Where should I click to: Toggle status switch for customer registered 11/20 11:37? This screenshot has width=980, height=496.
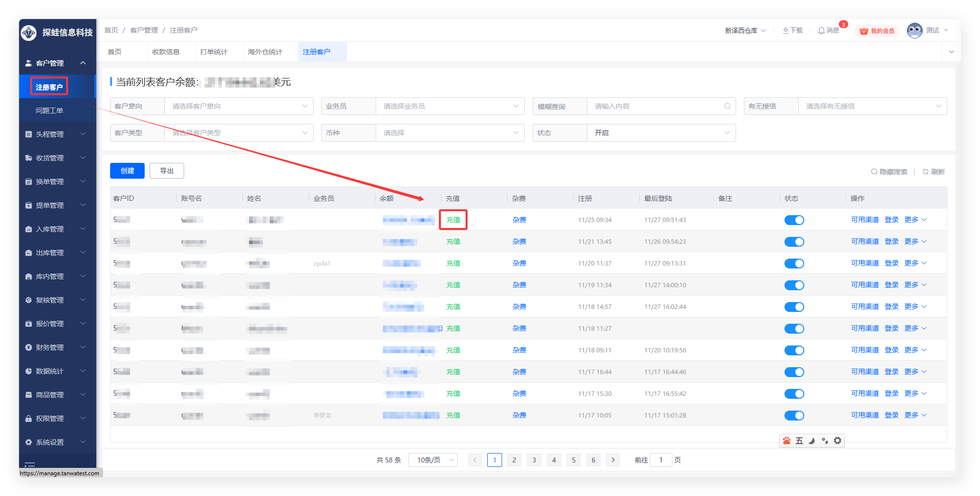point(794,264)
